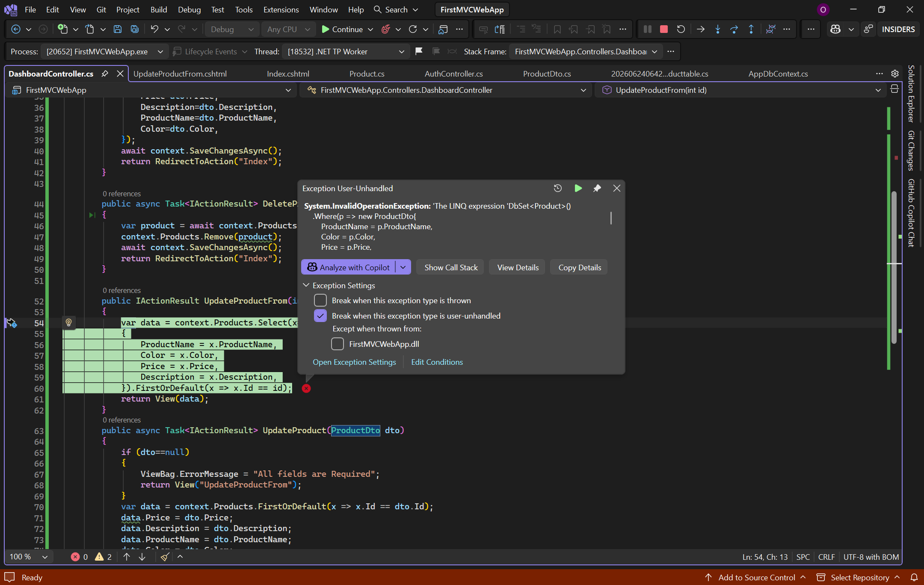This screenshot has width=924, height=585.
Task: Continue execution from the exception popup play icon
Action: pos(578,188)
